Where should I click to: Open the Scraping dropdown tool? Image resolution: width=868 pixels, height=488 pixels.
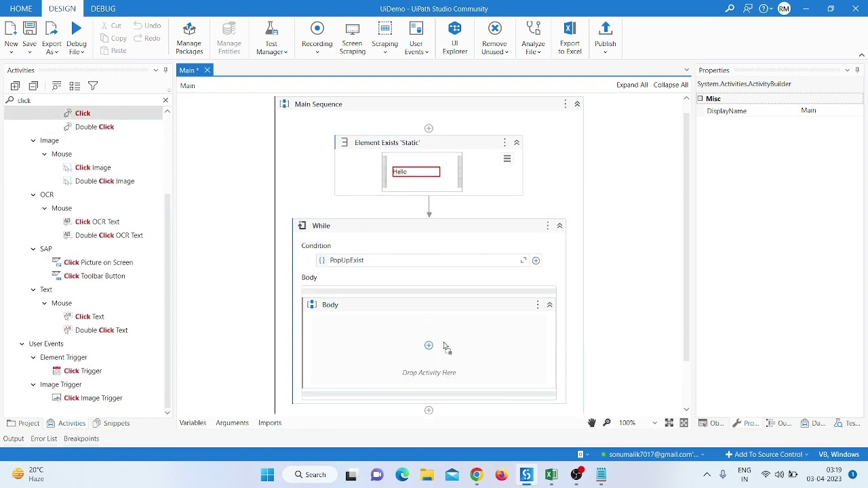(384, 37)
